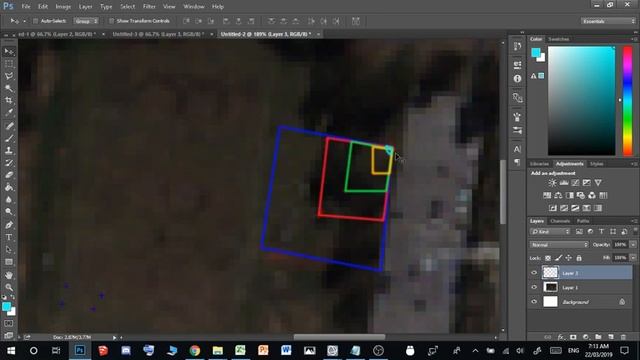Open the Essentials workspace dropdown
The image size is (640, 360).
click(x=608, y=21)
